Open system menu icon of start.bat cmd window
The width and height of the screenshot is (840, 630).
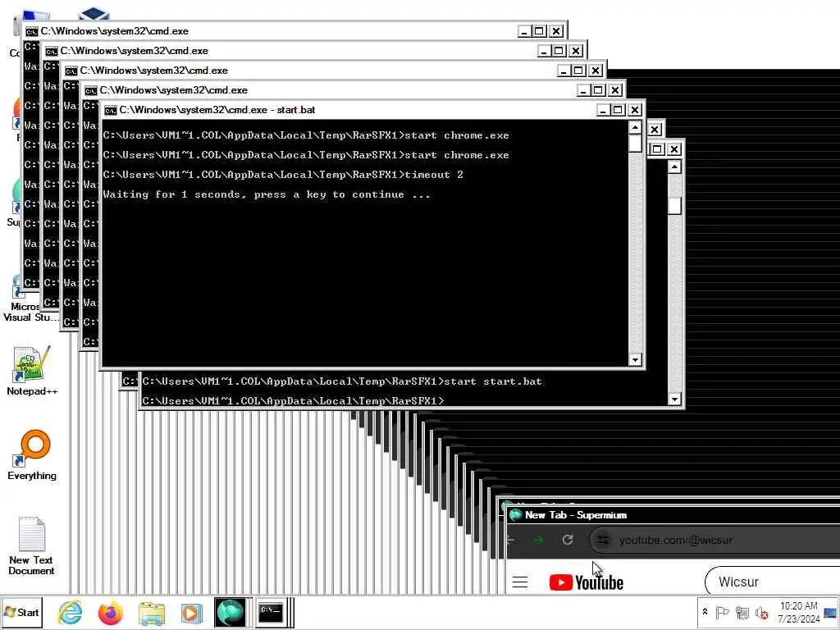111,111
